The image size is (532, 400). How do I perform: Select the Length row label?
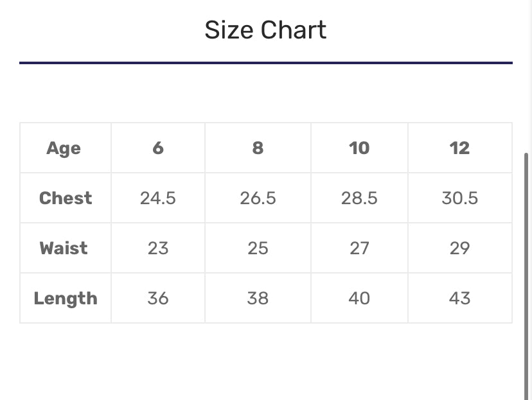tap(66, 299)
